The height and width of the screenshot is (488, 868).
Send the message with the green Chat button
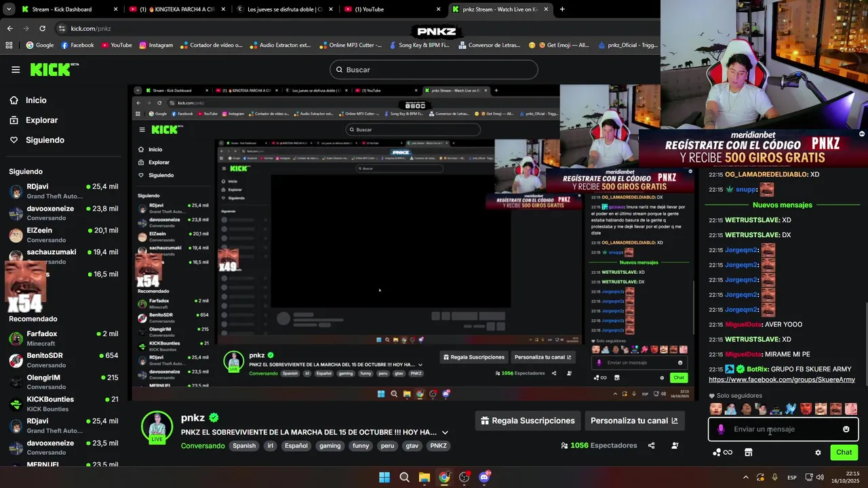click(844, 452)
